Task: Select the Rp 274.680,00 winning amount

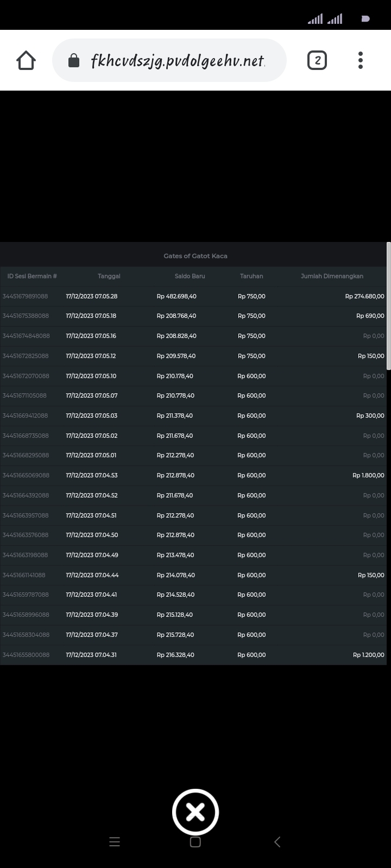Action: [x=364, y=296]
